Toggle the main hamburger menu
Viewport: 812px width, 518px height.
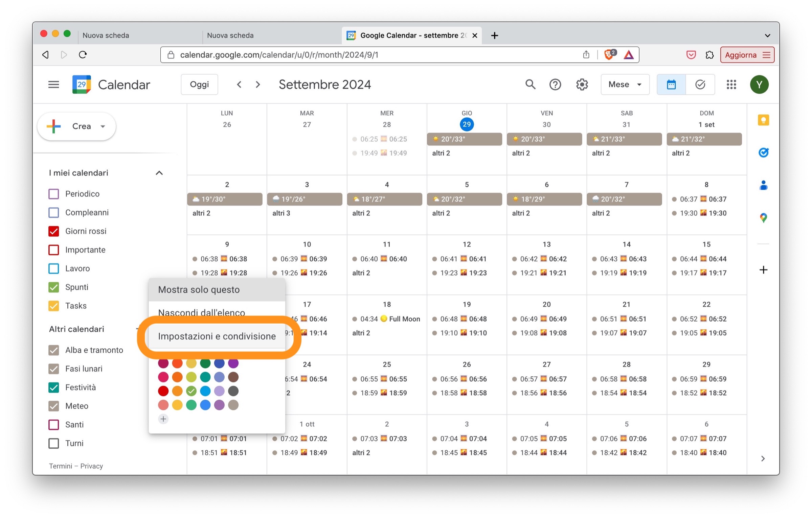(x=53, y=85)
